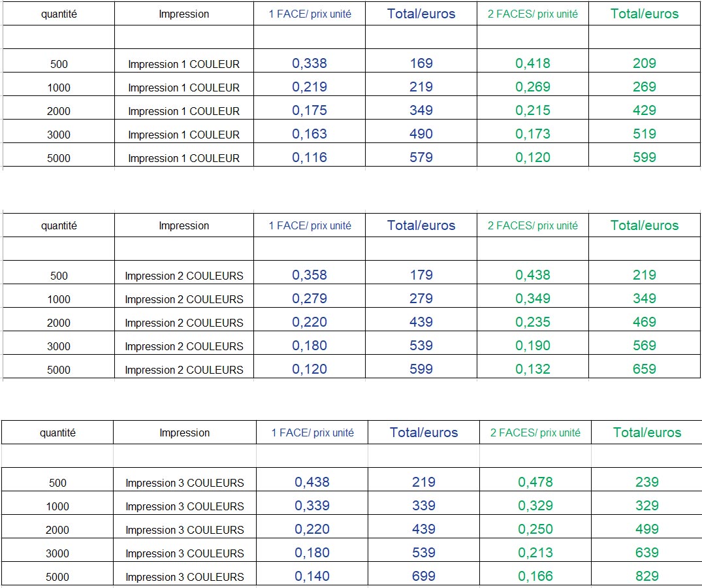The width and height of the screenshot is (702, 588).
Task: Click the total value 169
Action: 421,63
